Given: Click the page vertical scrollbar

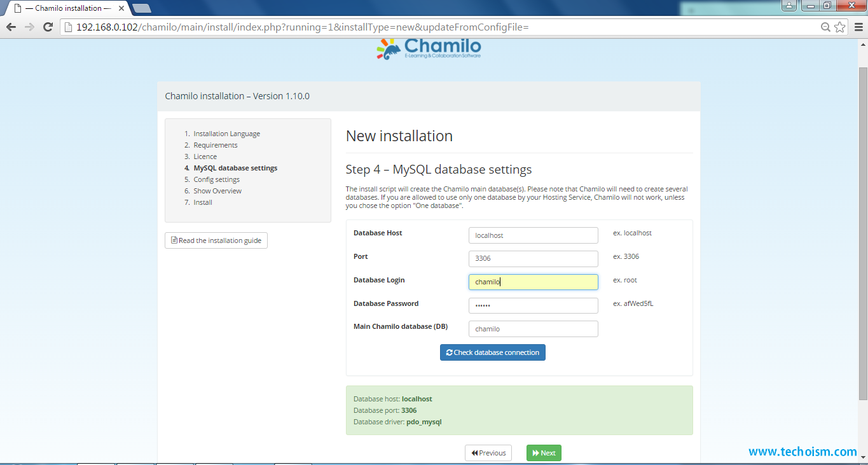Looking at the screenshot, I should [863, 233].
